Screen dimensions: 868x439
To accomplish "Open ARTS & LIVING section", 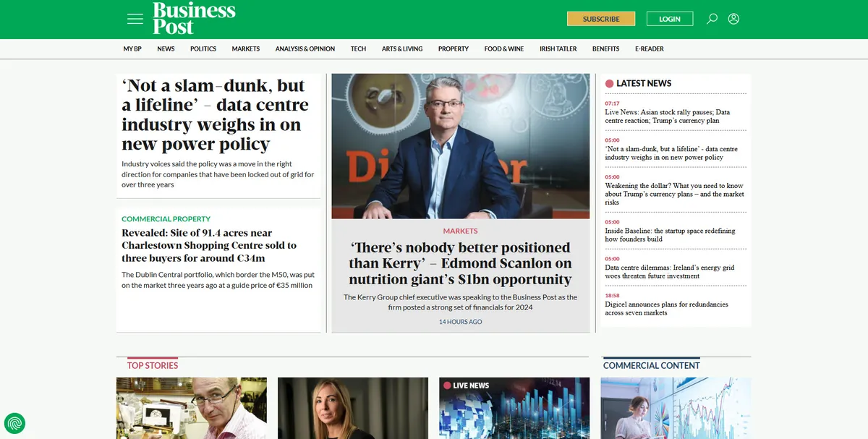I will coord(402,48).
